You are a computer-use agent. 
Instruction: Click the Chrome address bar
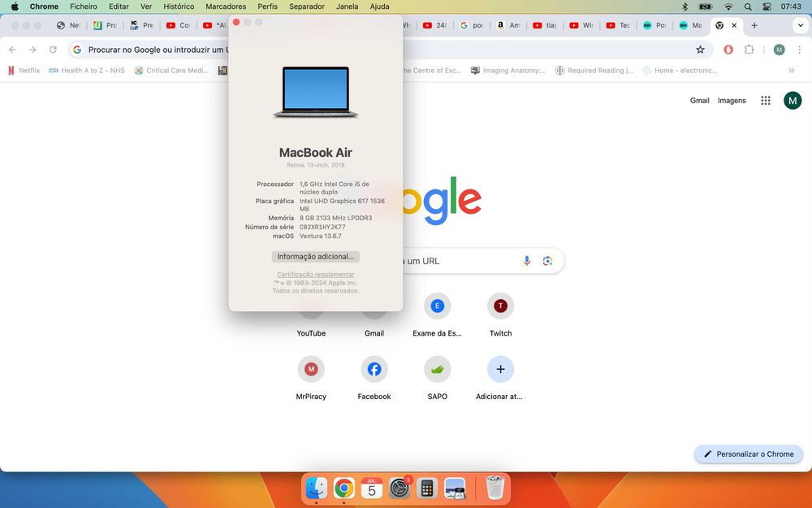tap(391, 50)
